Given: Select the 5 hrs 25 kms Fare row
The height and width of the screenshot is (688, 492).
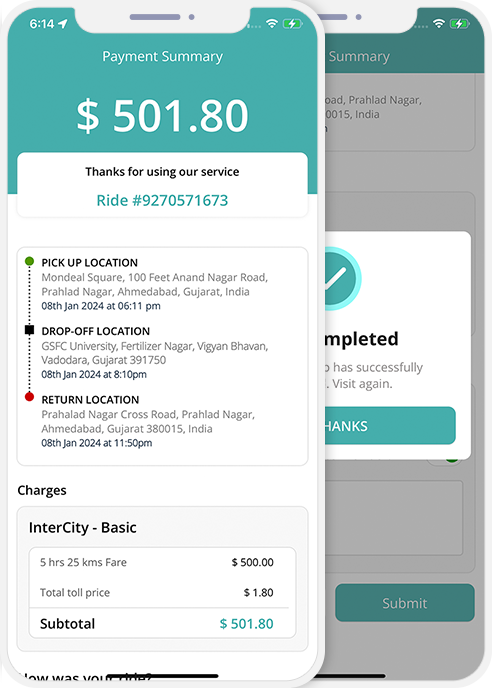Looking at the screenshot, I should (157, 562).
